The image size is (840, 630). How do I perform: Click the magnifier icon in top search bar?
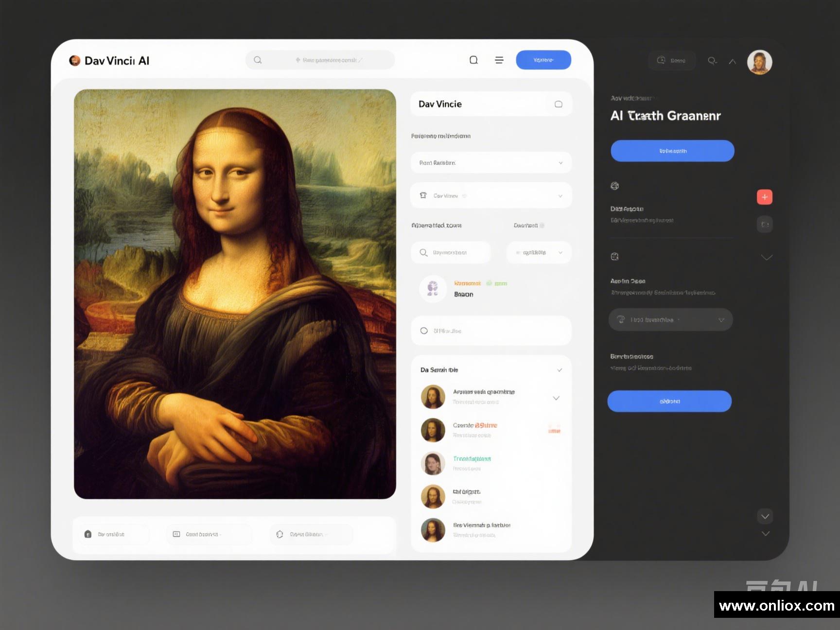(x=258, y=60)
